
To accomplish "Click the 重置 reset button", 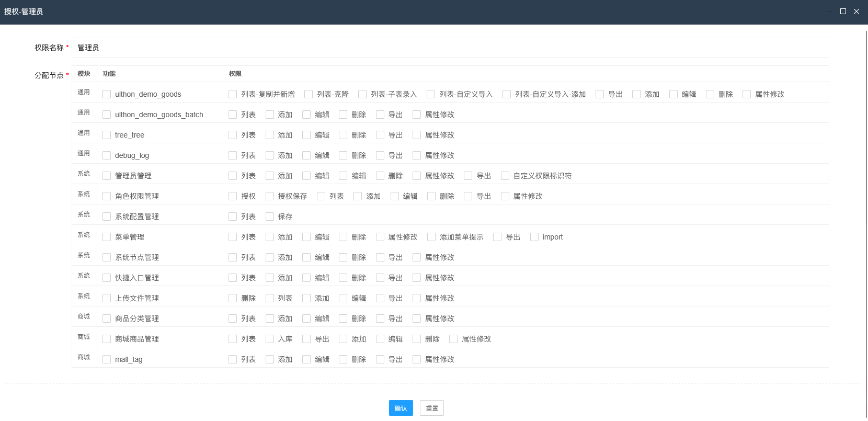I will coord(431,408).
